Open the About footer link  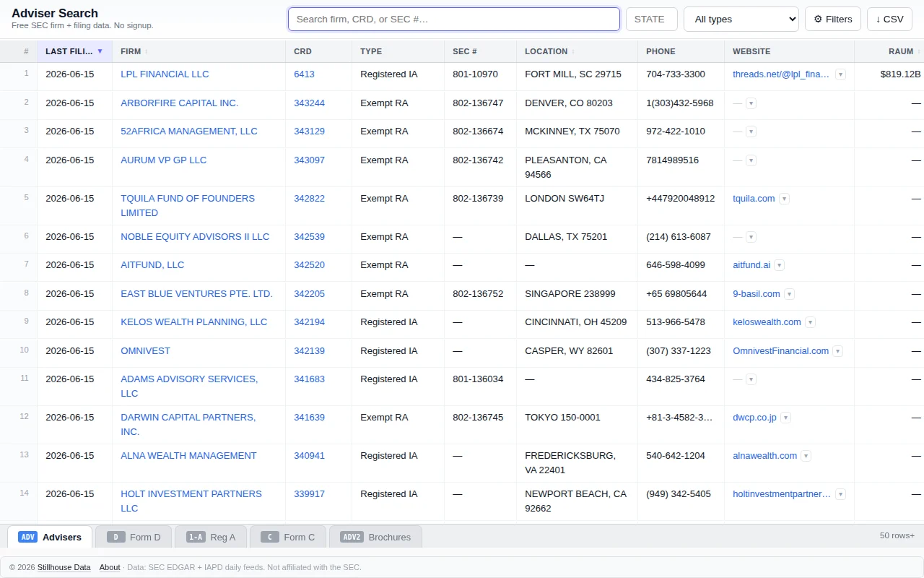110,567
